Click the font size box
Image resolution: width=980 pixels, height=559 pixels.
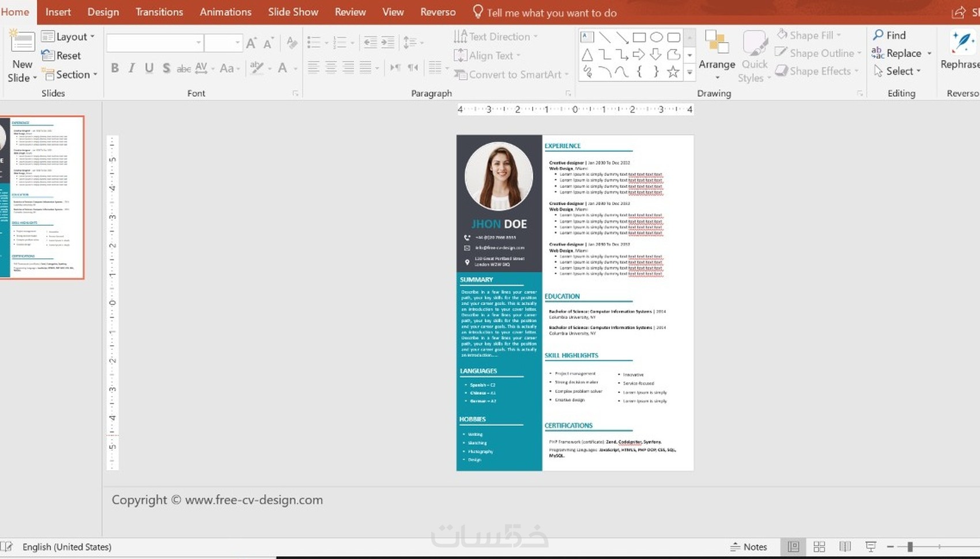point(223,43)
